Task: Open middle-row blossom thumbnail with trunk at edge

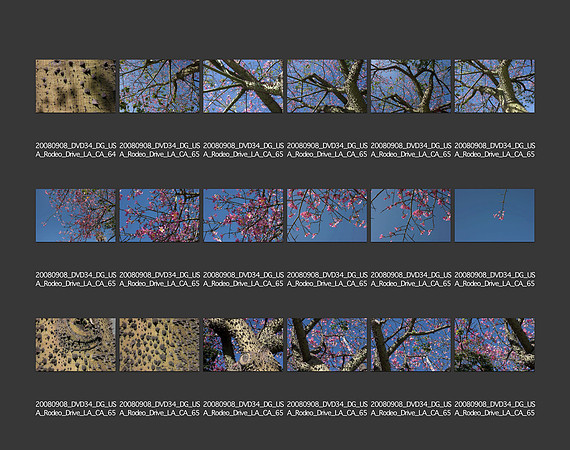Action: [159, 215]
